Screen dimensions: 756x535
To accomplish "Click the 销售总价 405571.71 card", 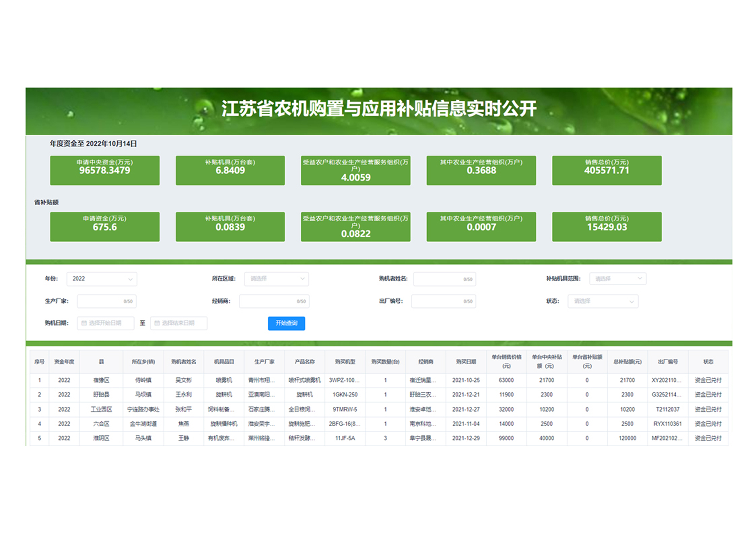I will 607,170.
